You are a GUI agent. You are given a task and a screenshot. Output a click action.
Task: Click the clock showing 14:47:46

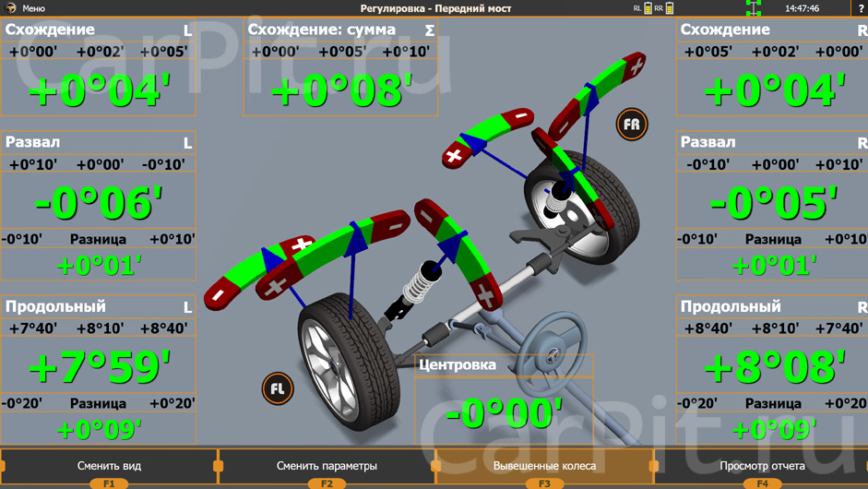802,8
